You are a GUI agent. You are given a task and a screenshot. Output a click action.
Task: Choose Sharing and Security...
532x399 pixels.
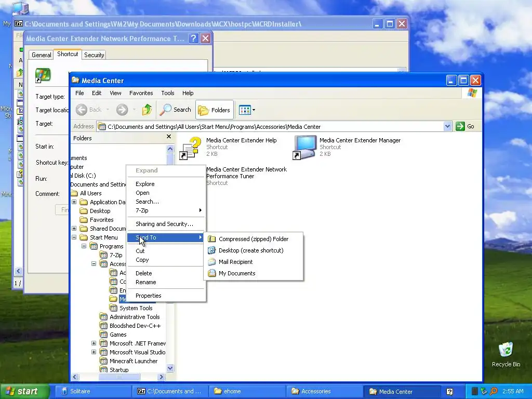point(166,224)
